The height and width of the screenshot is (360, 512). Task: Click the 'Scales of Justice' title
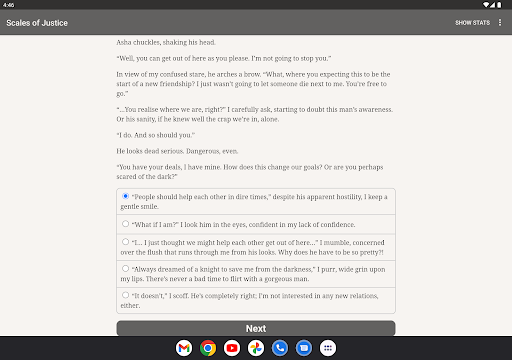(x=37, y=23)
